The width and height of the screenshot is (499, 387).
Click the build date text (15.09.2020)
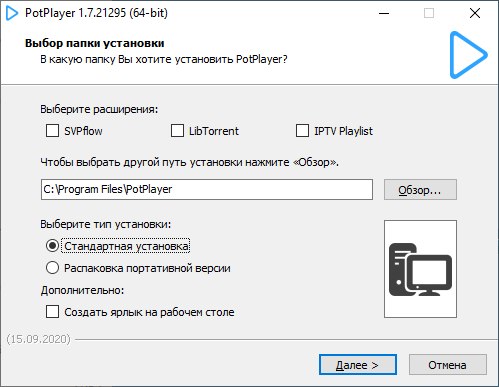[x=39, y=339]
